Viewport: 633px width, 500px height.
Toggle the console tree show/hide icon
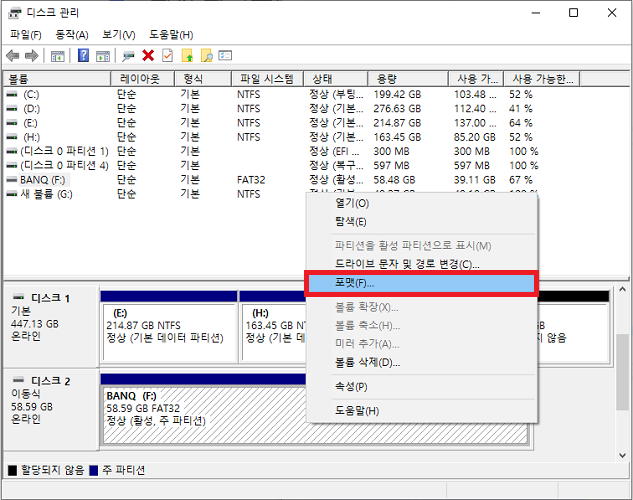click(x=58, y=56)
